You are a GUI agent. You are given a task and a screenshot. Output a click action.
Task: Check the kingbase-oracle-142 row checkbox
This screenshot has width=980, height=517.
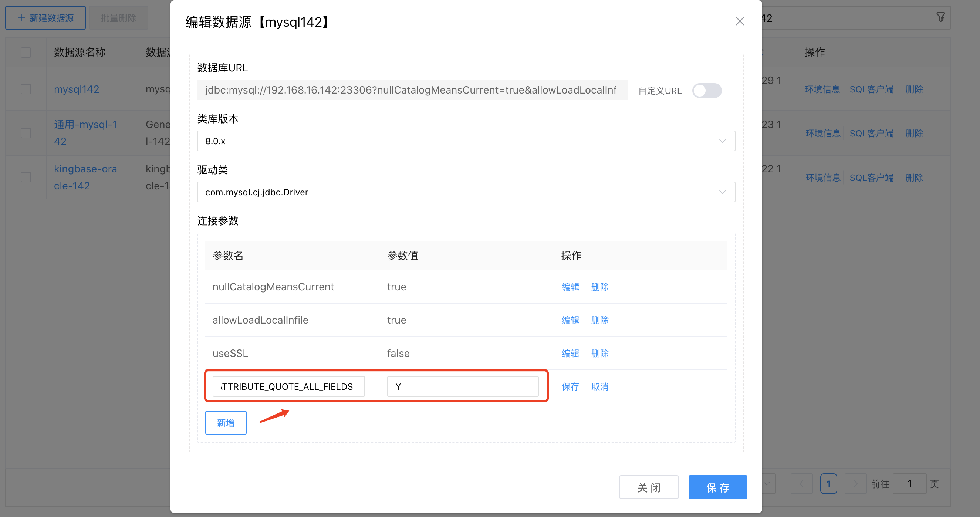point(26,177)
